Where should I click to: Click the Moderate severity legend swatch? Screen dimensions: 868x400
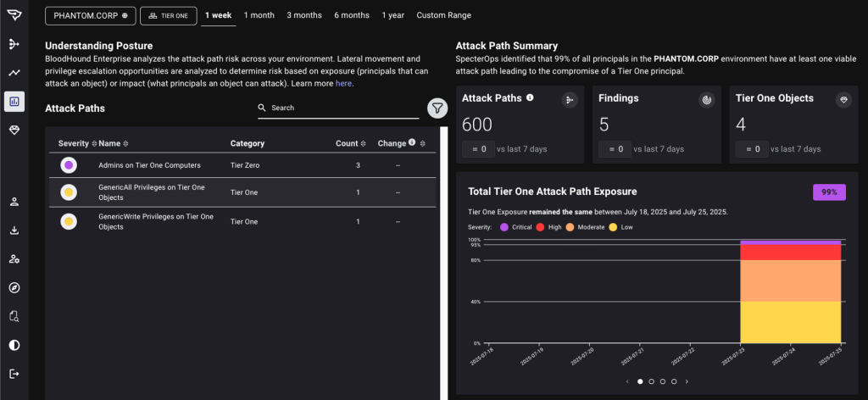tap(570, 227)
